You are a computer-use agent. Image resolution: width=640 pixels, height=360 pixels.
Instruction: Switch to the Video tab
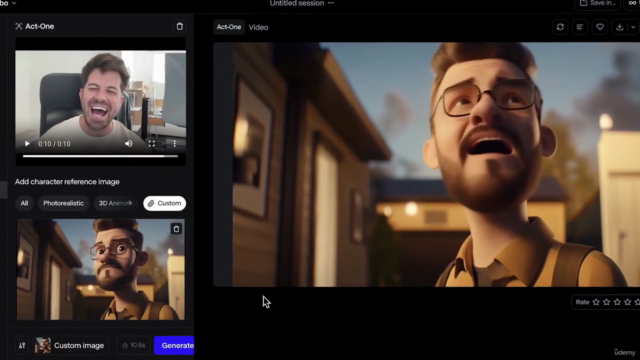click(x=258, y=27)
